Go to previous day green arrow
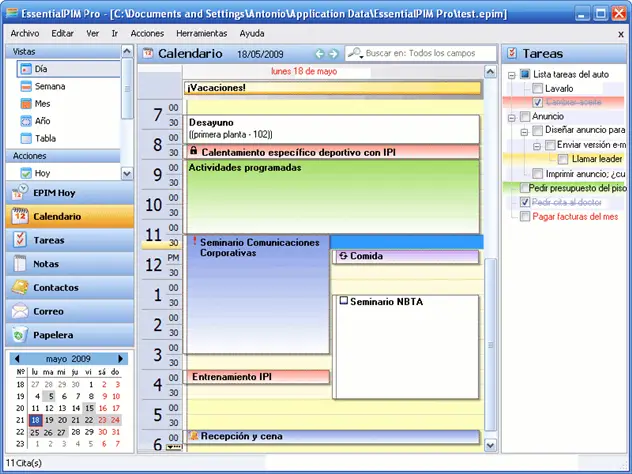Screen dimensions: 632x474 tap(320, 54)
